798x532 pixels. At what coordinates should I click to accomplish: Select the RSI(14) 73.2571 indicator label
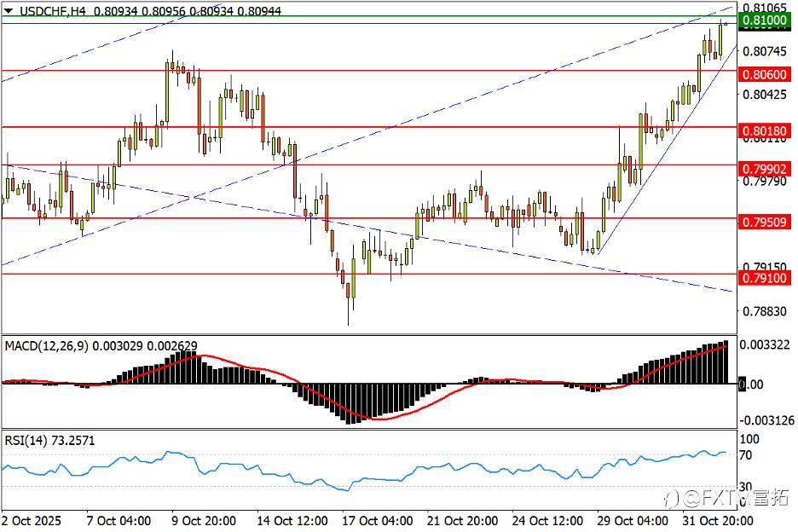pyautogui.click(x=49, y=441)
